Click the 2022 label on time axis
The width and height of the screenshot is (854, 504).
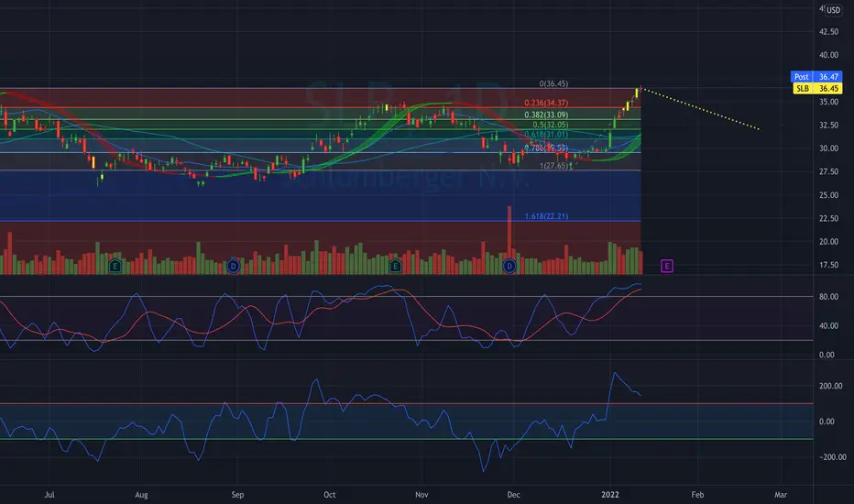click(x=610, y=495)
